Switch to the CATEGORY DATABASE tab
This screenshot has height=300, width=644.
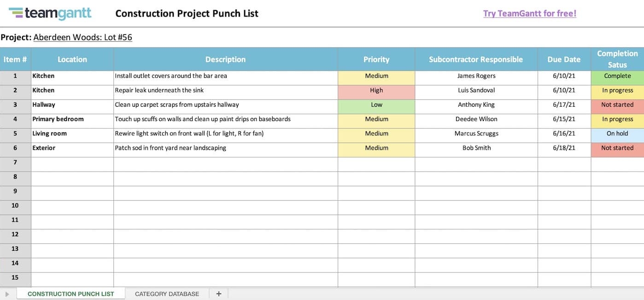(x=166, y=294)
